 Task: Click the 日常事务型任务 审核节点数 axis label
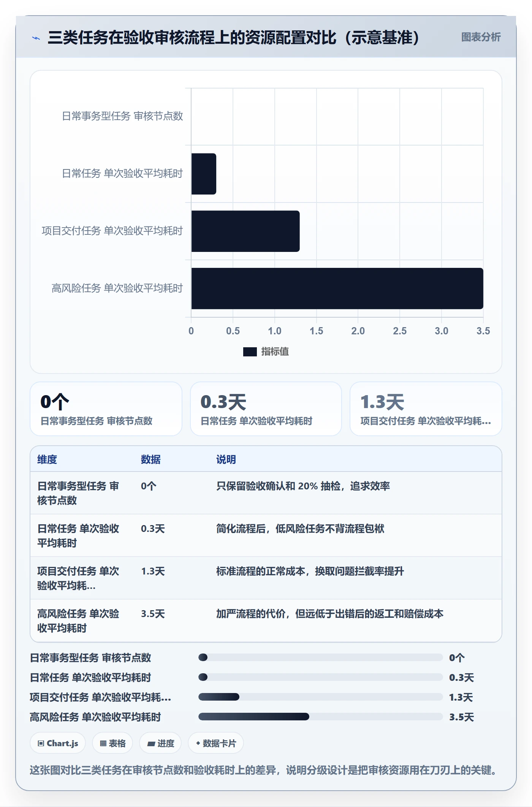[122, 116]
